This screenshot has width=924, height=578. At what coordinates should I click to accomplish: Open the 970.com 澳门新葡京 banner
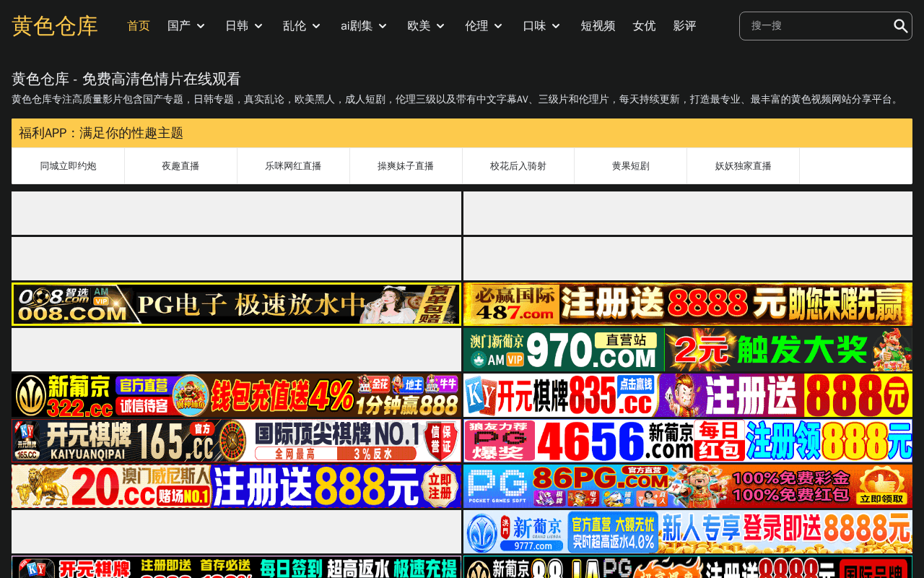pos(688,350)
